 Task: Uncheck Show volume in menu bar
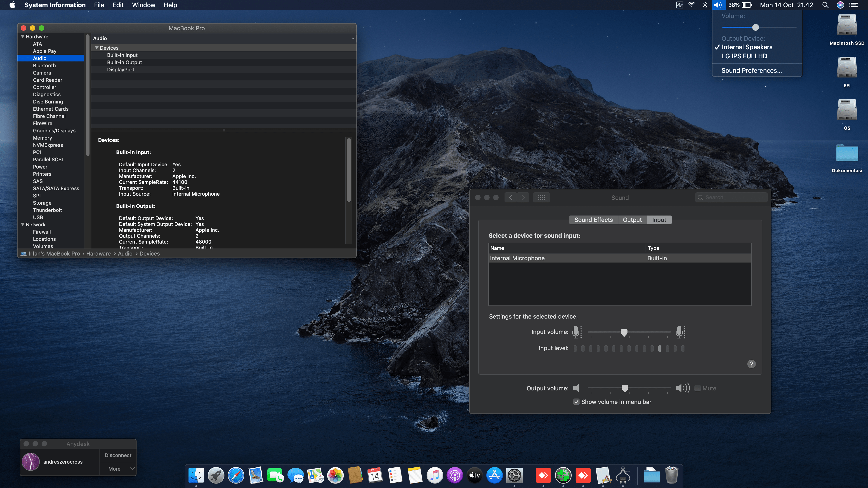[x=576, y=402]
